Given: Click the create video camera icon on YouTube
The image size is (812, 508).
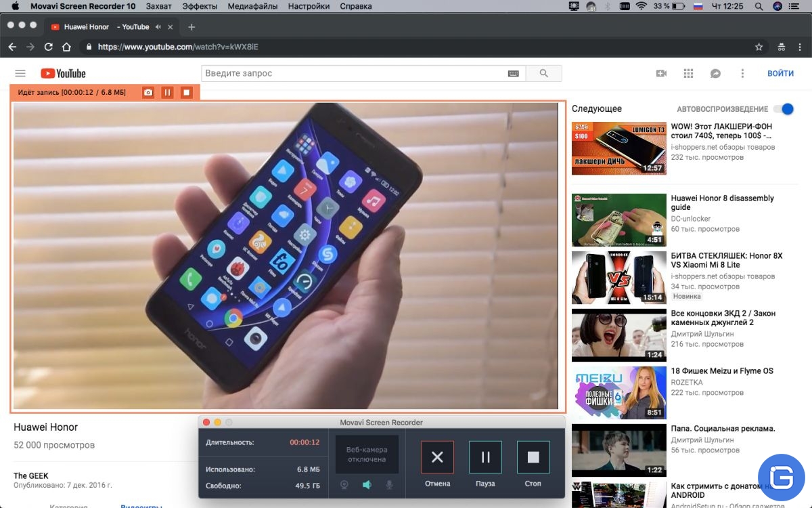Looking at the screenshot, I should click(662, 73).
